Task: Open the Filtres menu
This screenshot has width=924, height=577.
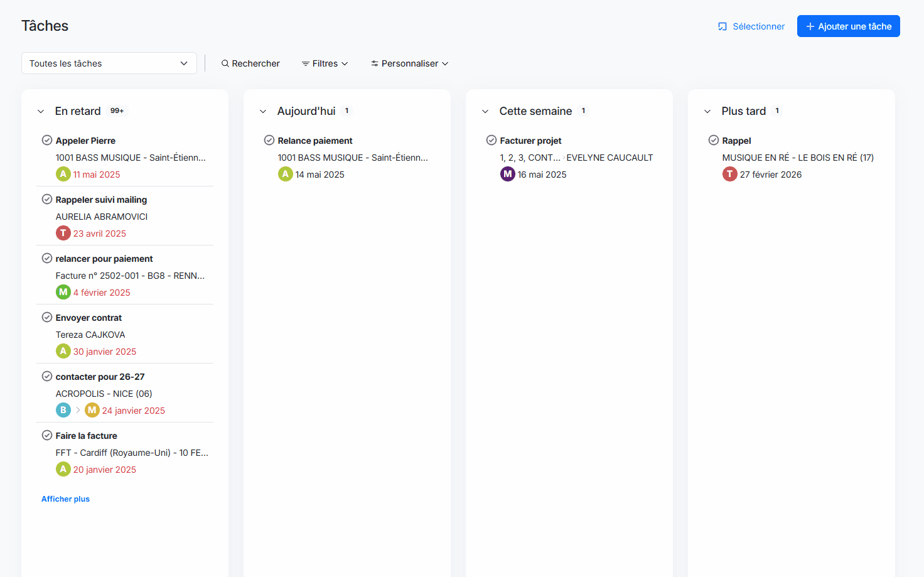Action: (325, 63)
